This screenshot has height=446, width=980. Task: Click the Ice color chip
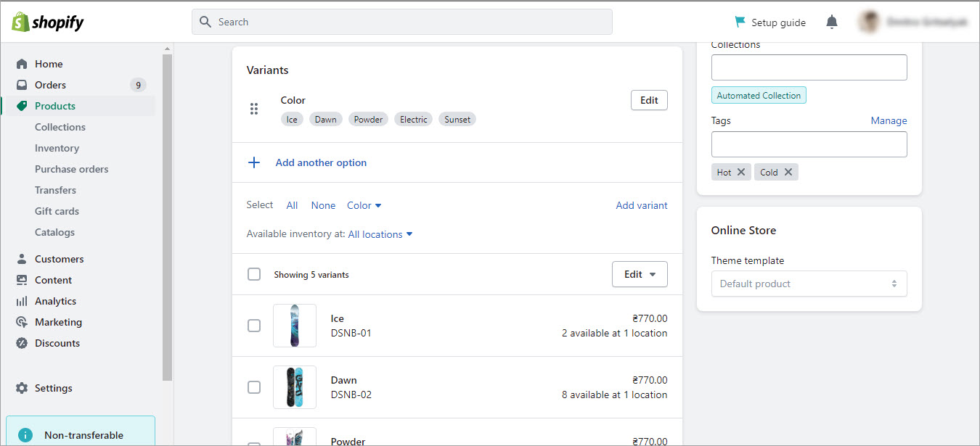pos(292,119)
